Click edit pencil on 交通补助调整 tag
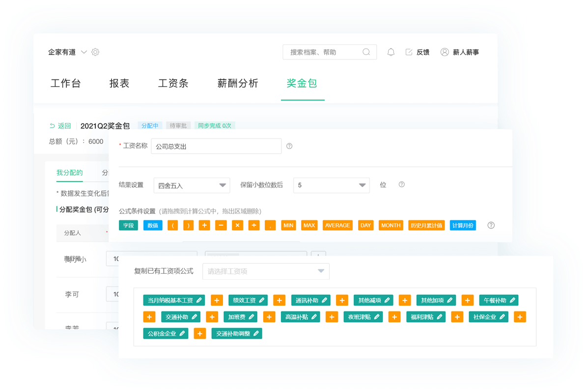This screenshot has width=587, height=392. coord(256,333)
